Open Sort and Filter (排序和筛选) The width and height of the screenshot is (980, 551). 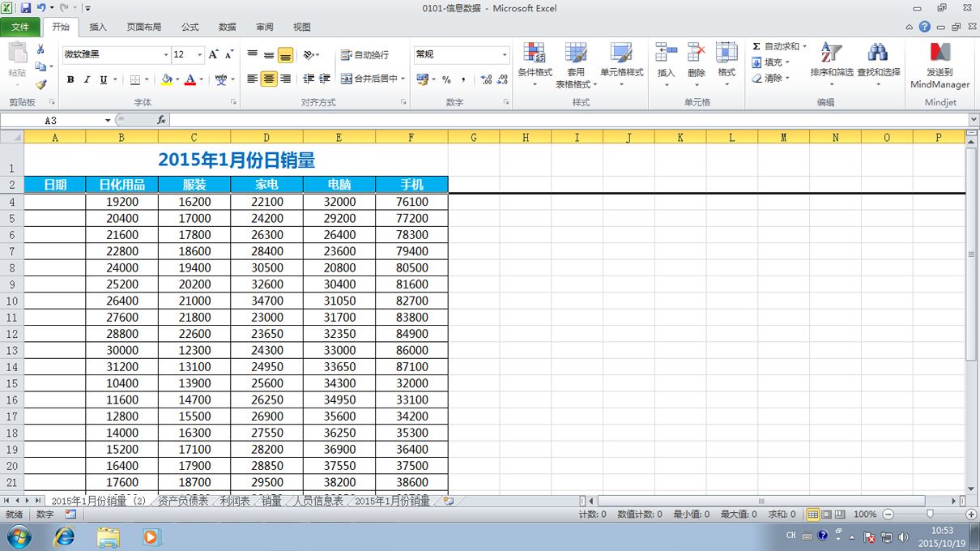click(832, 64)
